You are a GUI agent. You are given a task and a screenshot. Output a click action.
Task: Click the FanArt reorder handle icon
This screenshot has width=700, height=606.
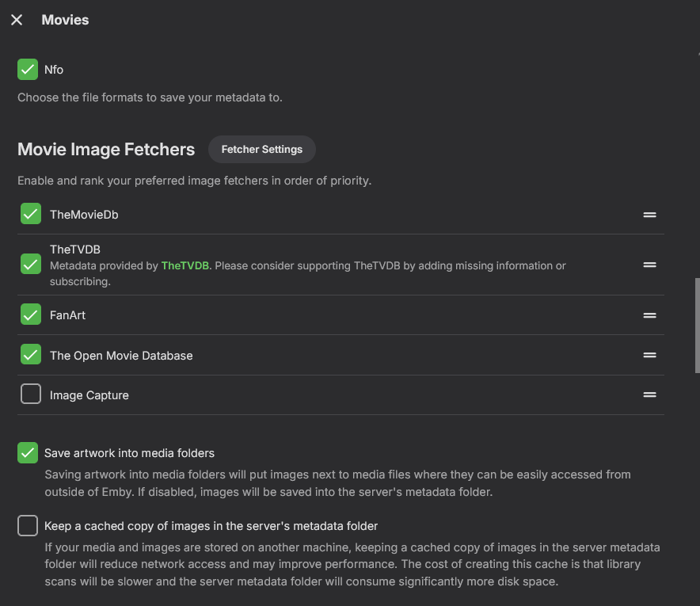649,315
